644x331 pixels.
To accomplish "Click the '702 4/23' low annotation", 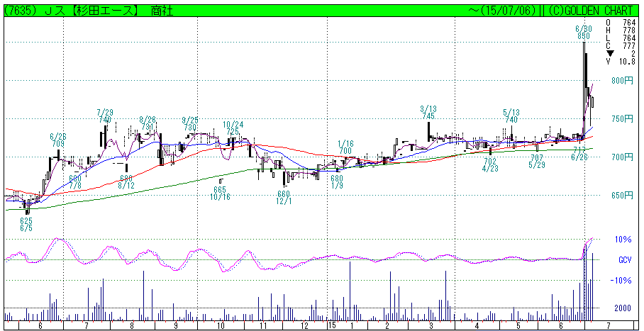I will [x=491, y=164].
